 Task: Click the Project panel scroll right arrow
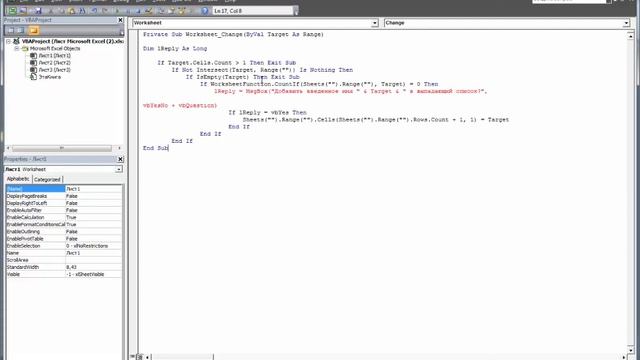[119, 148]
